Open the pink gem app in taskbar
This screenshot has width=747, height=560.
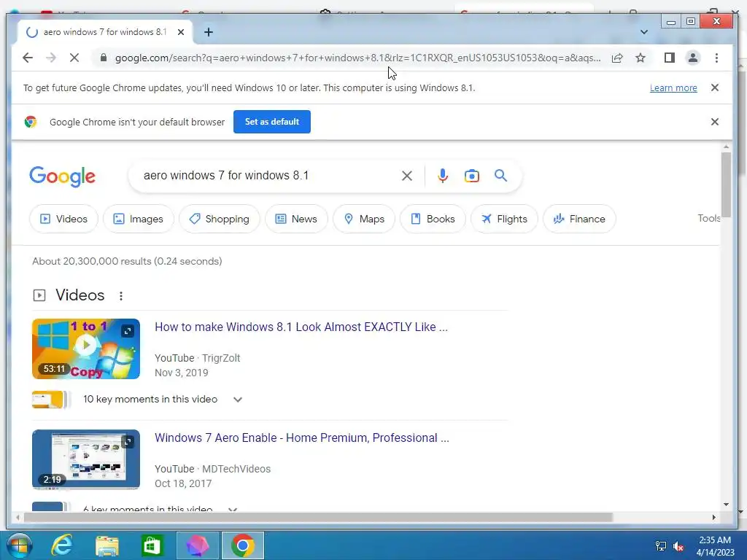(197, 545)
